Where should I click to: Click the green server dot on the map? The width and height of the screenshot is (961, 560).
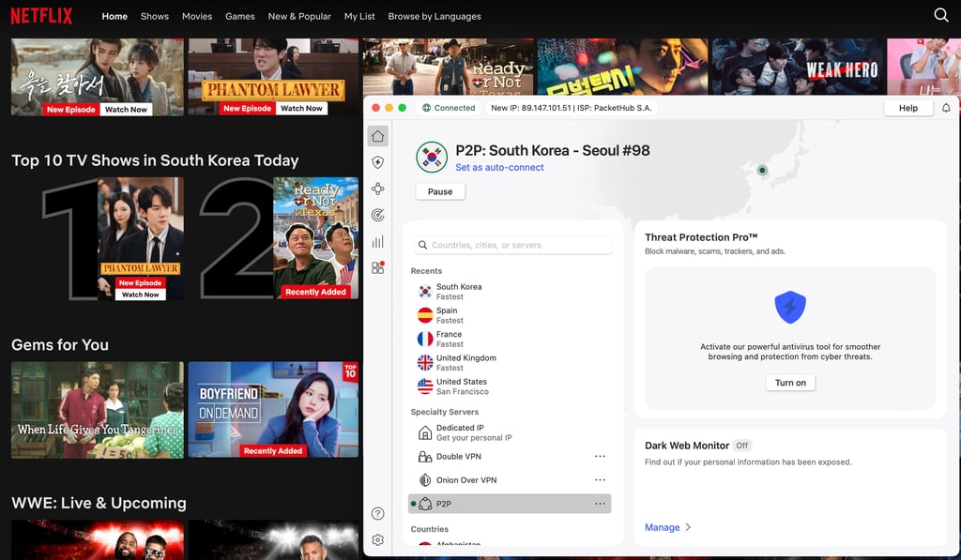(x=762, y=171)
